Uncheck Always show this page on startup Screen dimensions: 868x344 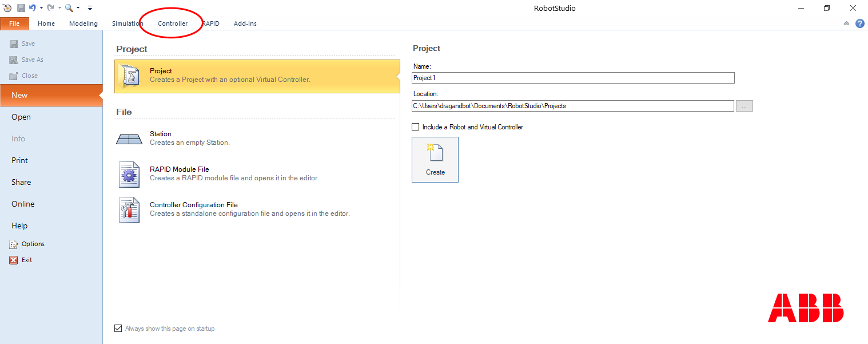click(x=118, y=329)
